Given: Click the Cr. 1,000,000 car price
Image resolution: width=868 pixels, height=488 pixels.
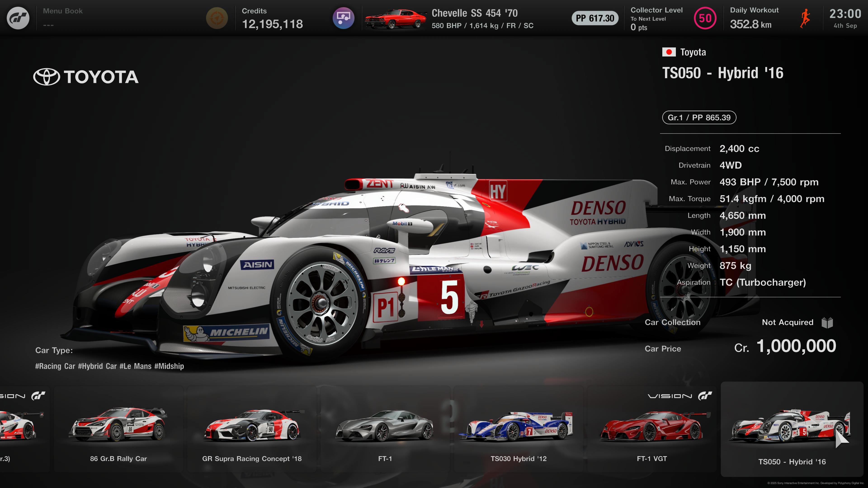Looking at the screenshot, I should click(x=785, y=346).
